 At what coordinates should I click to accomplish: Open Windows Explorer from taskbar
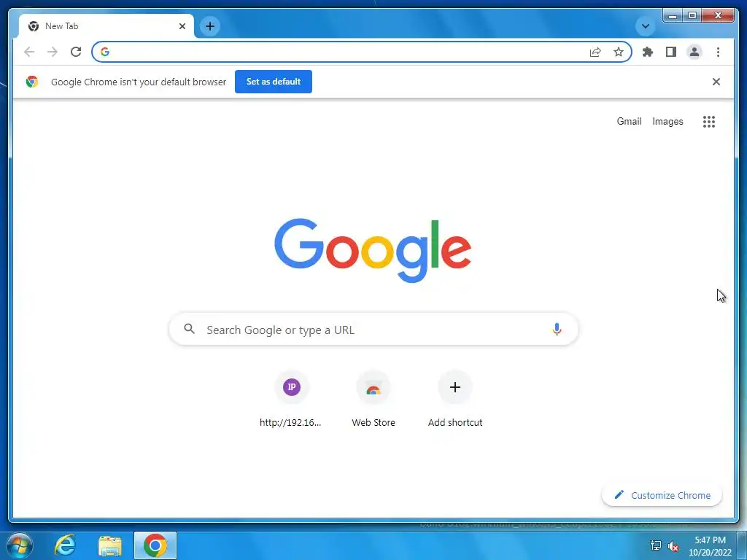click(x=110, y=545)
